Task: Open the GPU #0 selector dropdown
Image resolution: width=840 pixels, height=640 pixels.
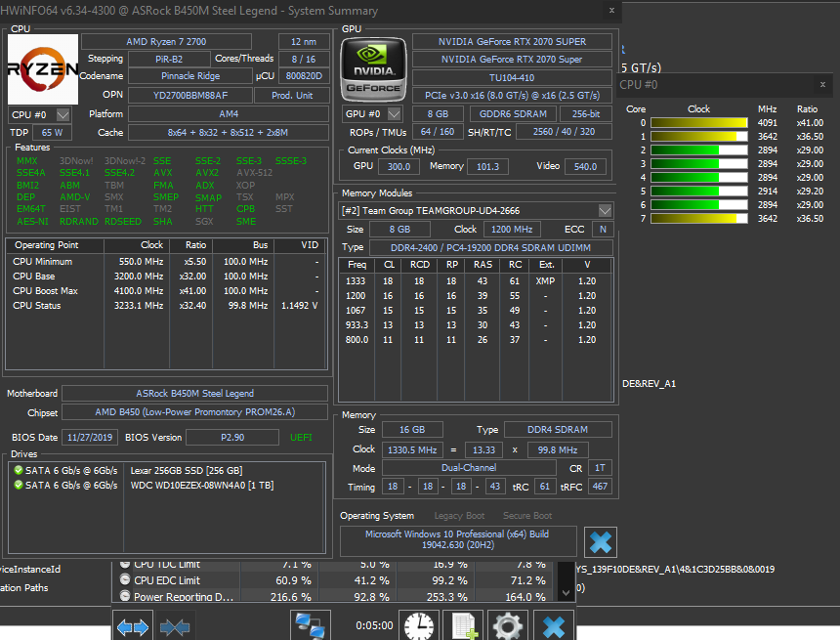Action: pyautogui.click(x=394, y=114)
